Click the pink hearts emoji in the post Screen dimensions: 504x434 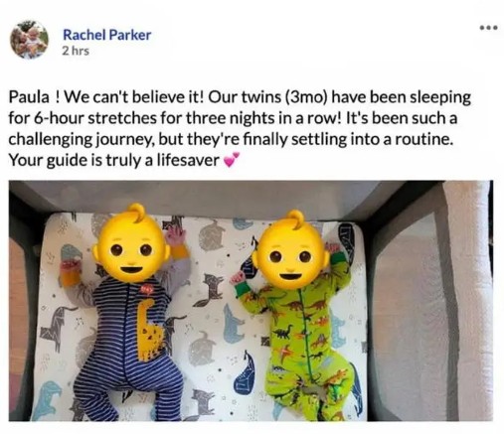pos(231,160)
